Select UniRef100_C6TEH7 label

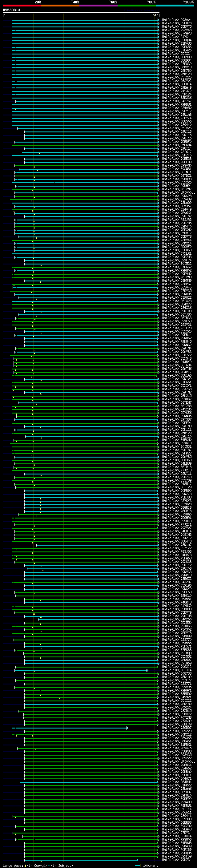177,403
